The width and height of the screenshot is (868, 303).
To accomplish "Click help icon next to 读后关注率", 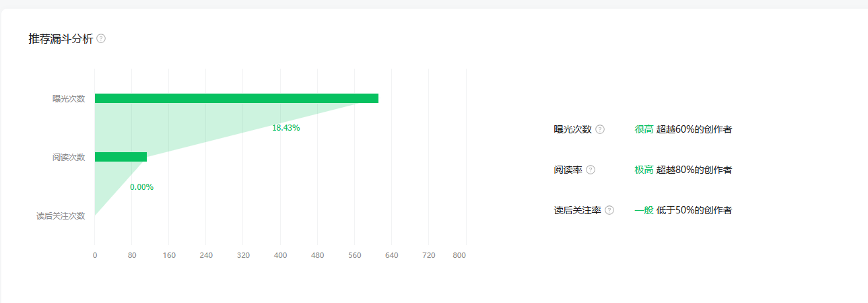I will tap(609, 210).
